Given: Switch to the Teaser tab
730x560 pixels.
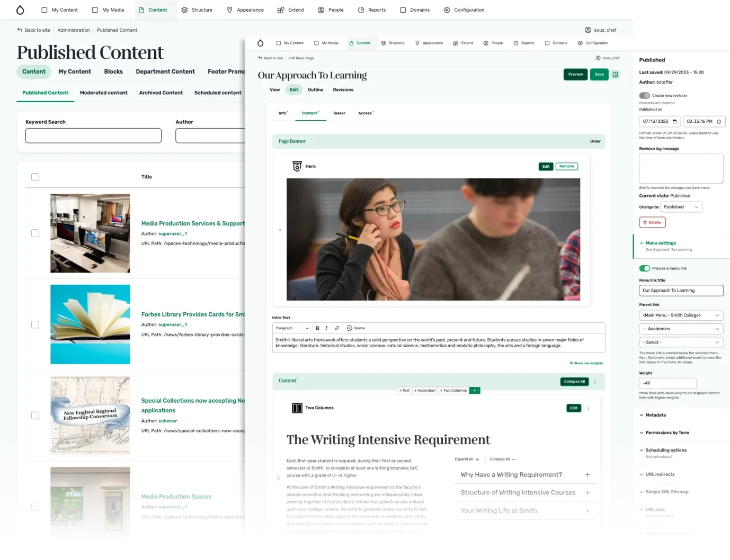Looking at the screenshot, I should (x=339, y=113).
